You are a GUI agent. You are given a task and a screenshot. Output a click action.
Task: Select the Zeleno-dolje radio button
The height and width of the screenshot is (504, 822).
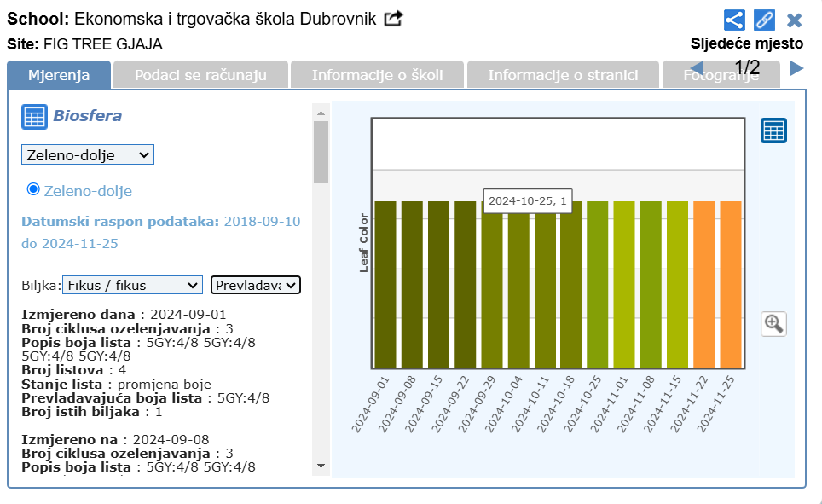point(33,189)
